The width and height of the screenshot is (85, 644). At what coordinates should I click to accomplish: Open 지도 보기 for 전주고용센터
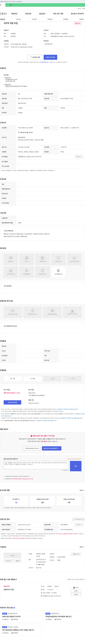point(79,525)
